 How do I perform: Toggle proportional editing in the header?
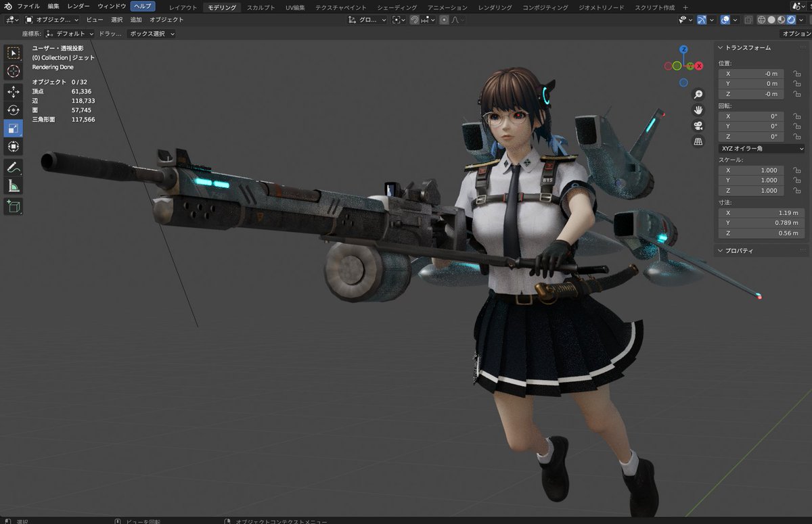click(x=444, y=20)
